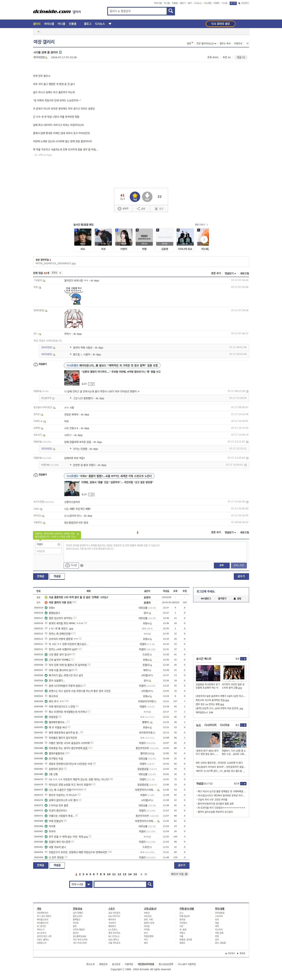This screenshot has width=282, height=980.
Task: Click the bottom board search magnifier icon
Action: point(150,884)
